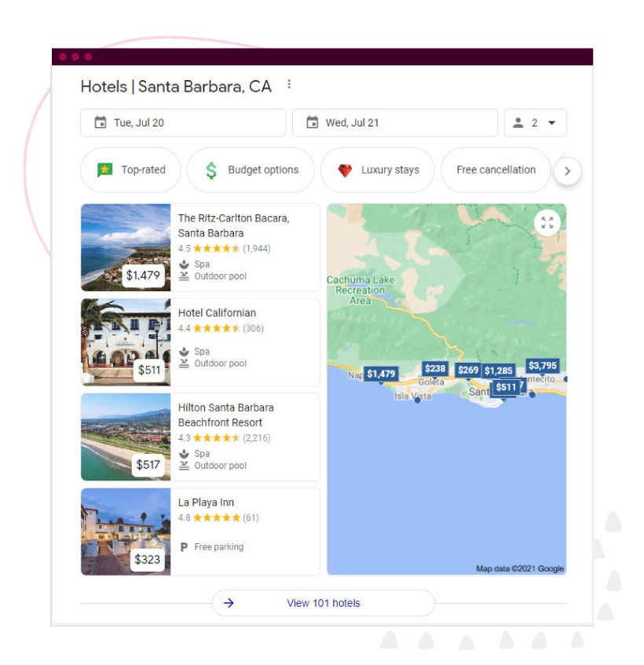Click the Free parking icon for La Playa Inn
644x665 pixels.
[184, 547]
